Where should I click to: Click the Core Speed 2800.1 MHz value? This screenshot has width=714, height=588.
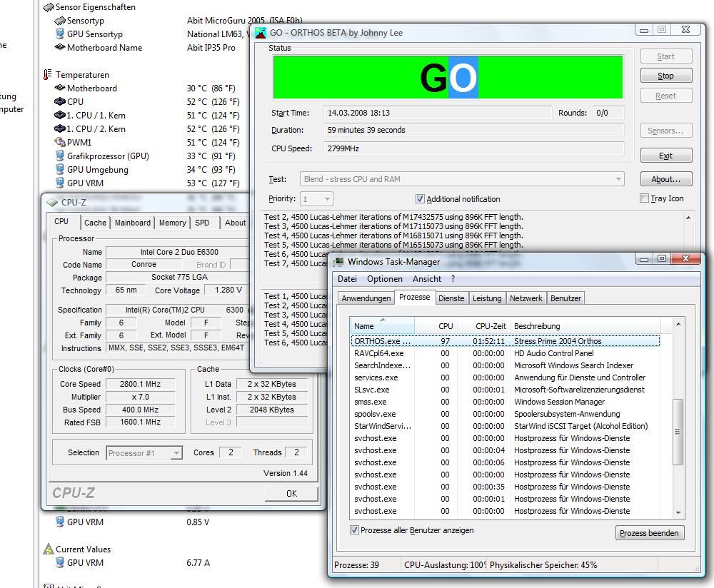pos(140,384)
